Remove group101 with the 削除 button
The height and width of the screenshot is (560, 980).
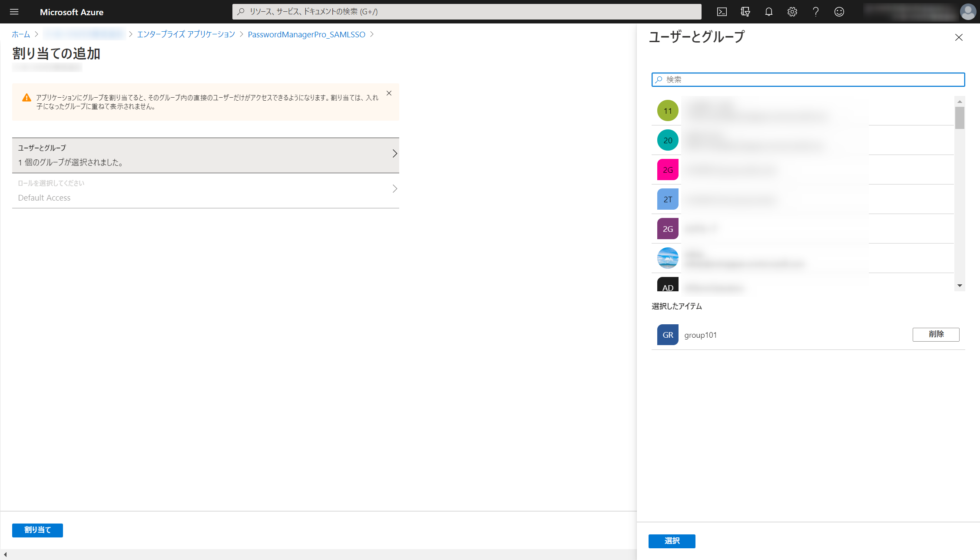click(x=936, y=334)
